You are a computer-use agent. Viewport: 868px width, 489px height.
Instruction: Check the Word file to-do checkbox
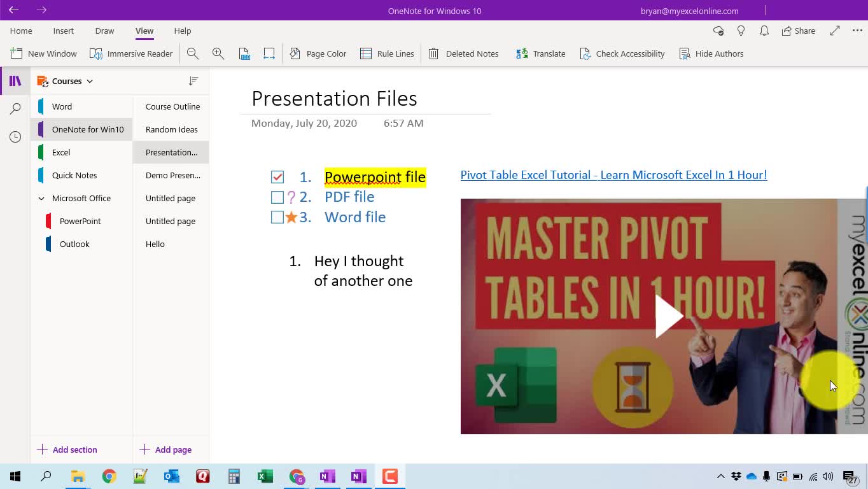277,217
